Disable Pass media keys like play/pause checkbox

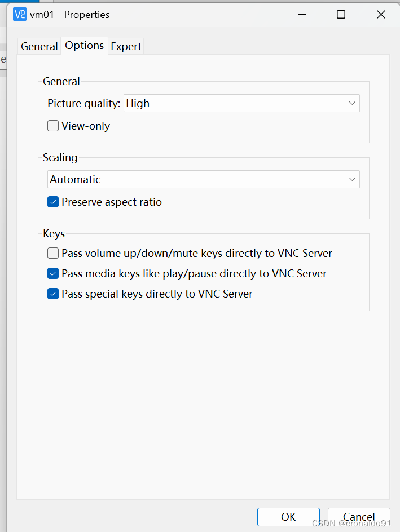tap(53, 273)
